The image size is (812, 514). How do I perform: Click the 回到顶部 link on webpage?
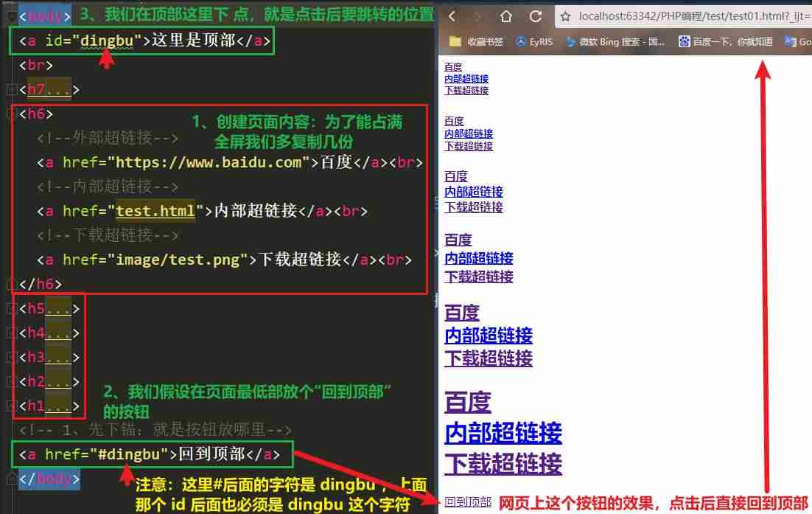click(x=468, y=501)
